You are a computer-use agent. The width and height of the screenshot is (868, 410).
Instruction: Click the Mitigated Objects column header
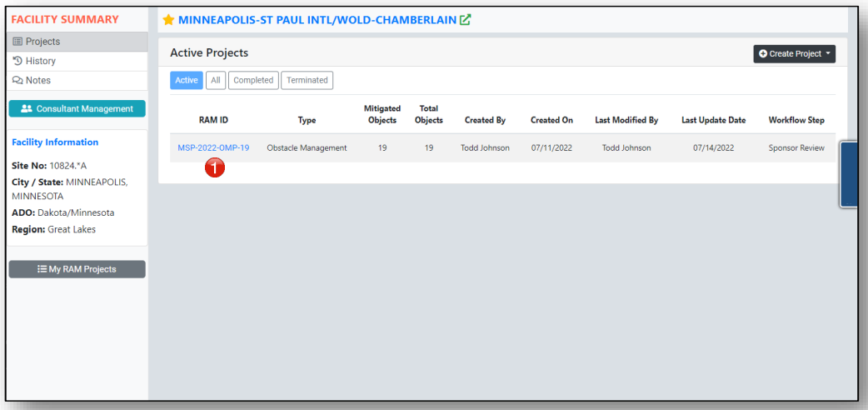[382, 114]
